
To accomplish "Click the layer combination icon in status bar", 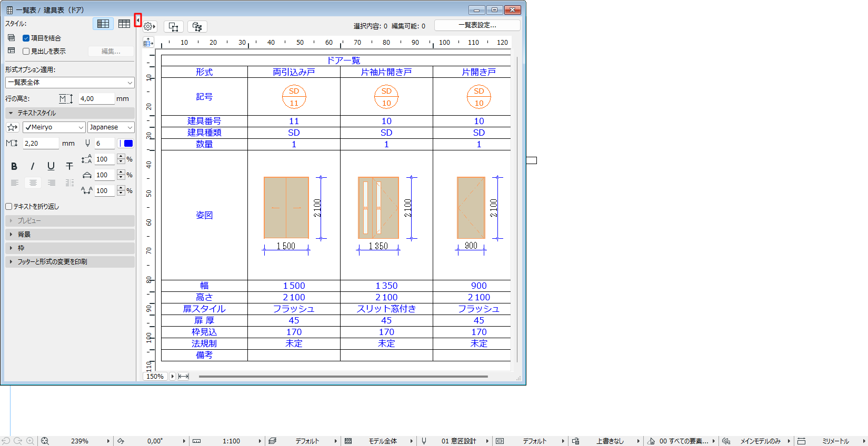I will pyautogui.click(x=273, y=441).
